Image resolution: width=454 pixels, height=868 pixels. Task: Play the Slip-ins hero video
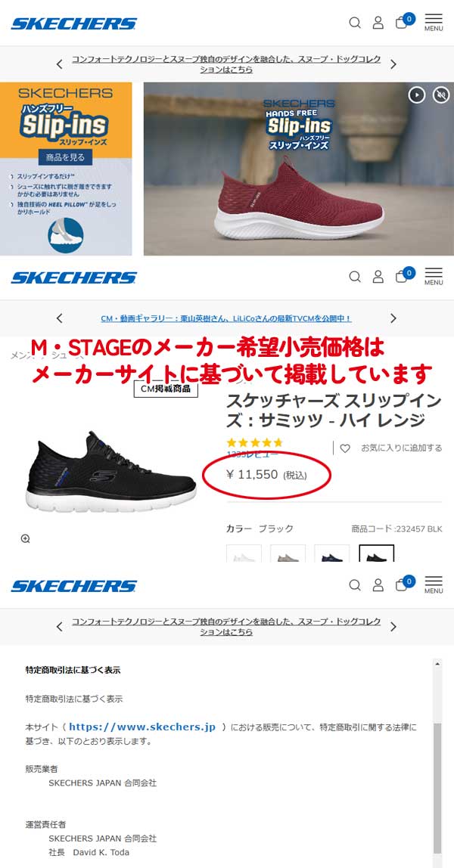pyautogui.click(x=416, y=95)
